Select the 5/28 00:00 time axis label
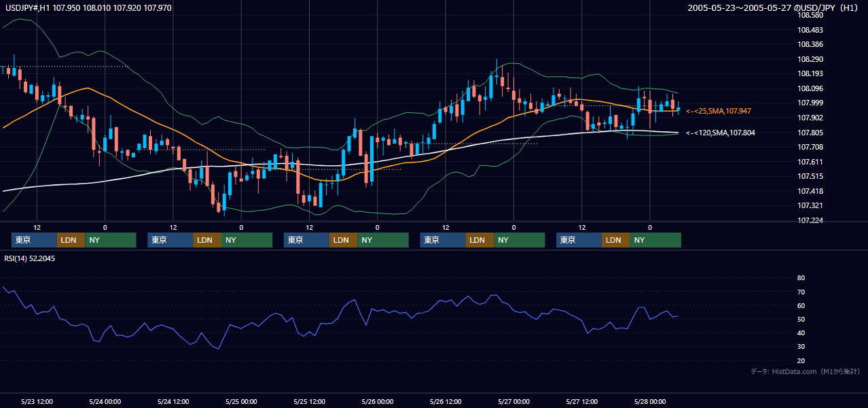The height and width of the screenshot is (408, 868). [650, 401]
